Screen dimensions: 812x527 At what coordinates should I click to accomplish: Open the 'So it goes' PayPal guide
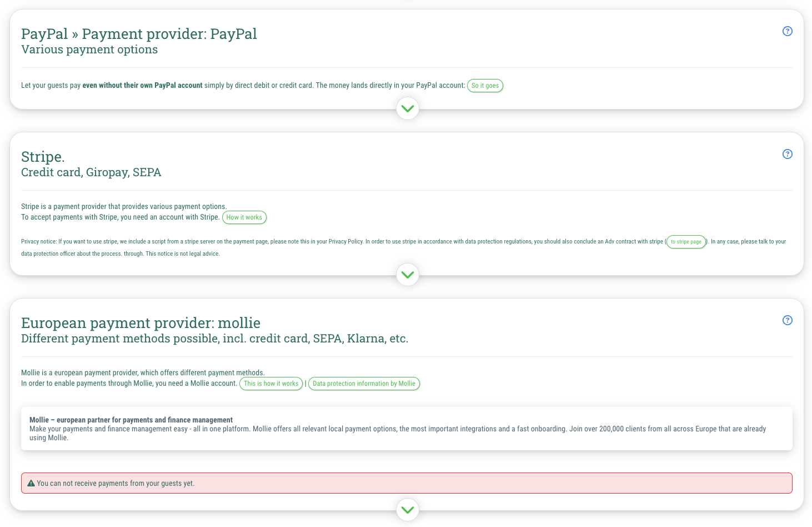point(485,86)
